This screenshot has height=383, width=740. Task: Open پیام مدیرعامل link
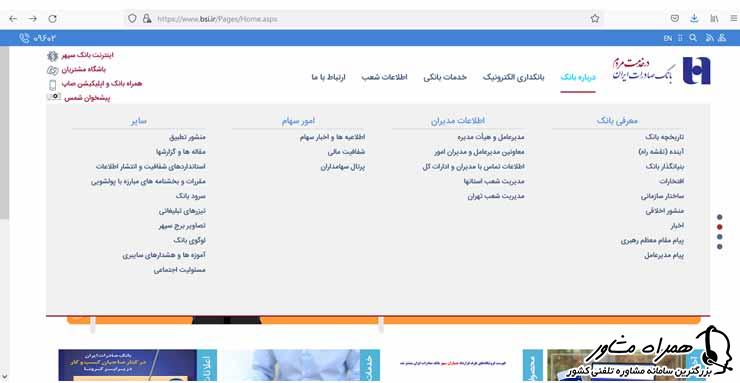pos(664,255)
